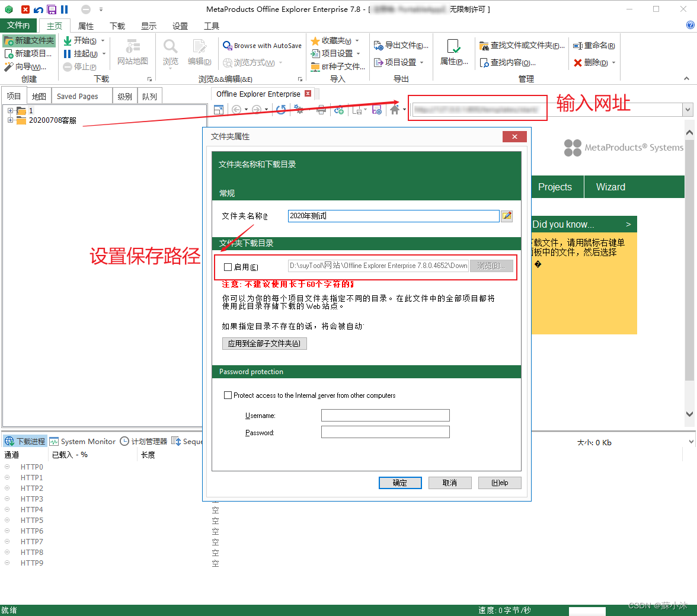Screen dimensions: 697x616
Task: Select the 20200708客服 tree item
Action: point(52,120)
